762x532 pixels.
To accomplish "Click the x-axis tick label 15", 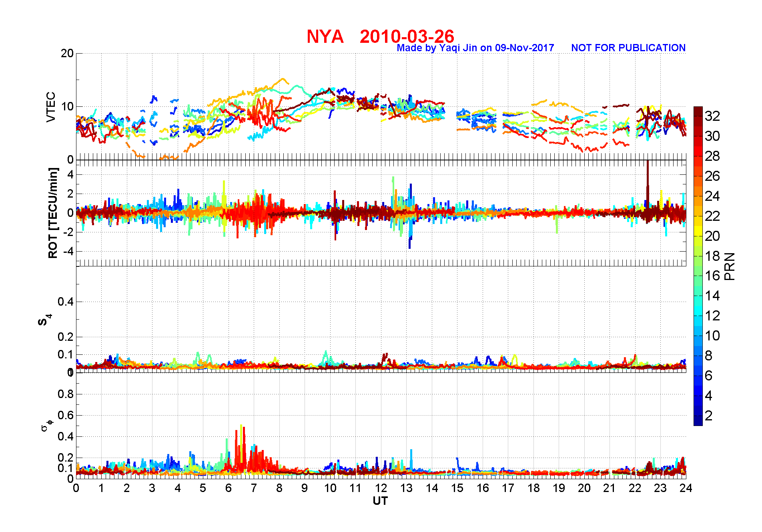I will coord(457,488).
